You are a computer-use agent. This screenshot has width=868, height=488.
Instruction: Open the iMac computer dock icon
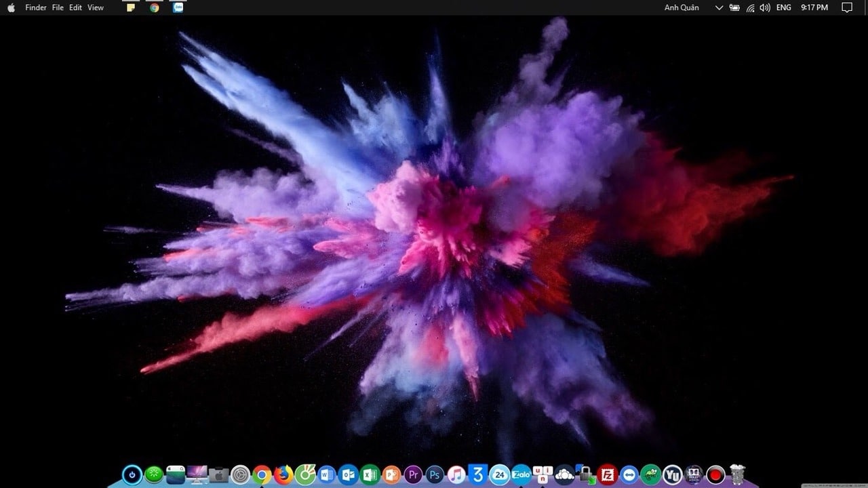197,475
